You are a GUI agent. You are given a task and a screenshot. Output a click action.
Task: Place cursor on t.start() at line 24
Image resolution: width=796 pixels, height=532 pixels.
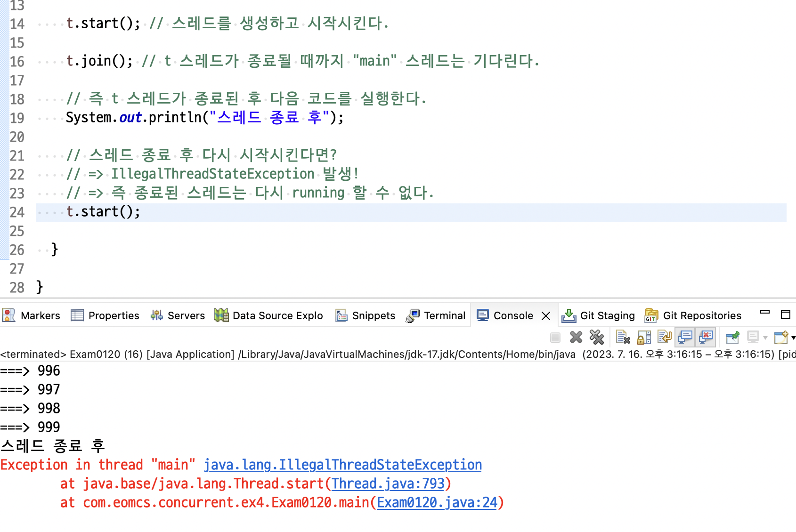click(103, 212)
